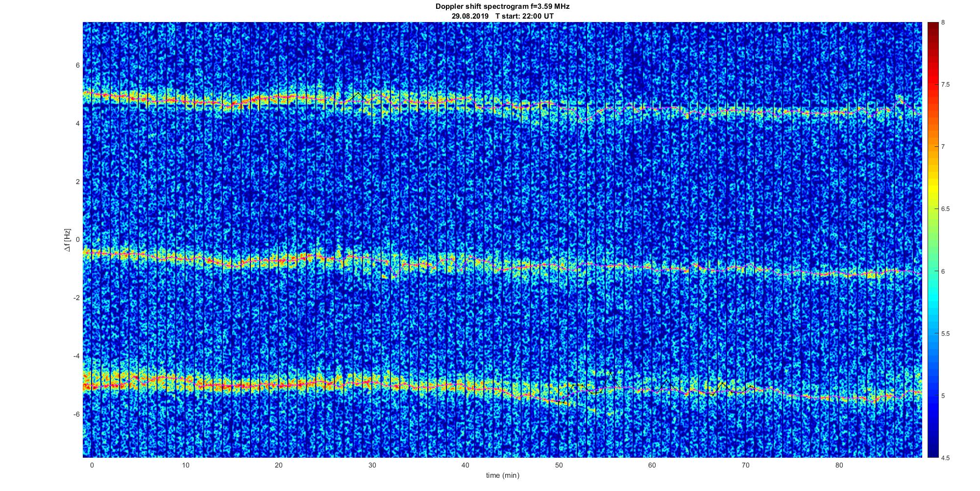Click the y-axis tick label '6'
Viewport: 980px width, 491px height.
(77, 65)
